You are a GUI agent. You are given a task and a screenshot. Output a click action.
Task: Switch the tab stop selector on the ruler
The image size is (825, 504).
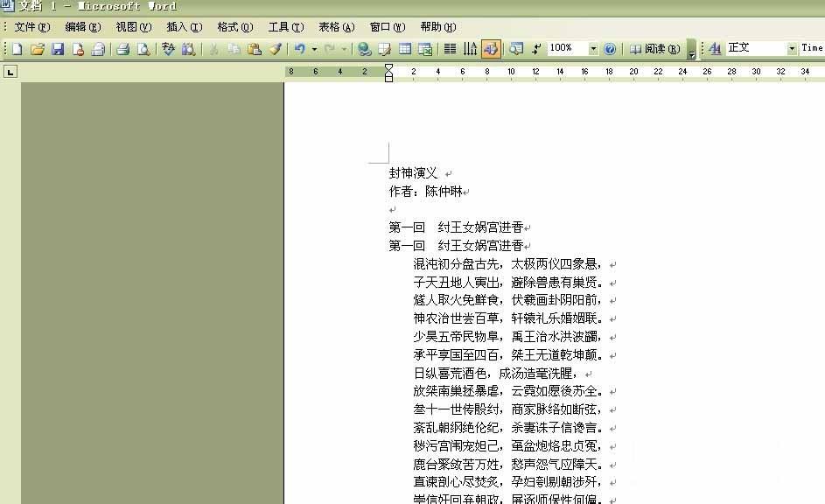[10, 70]
